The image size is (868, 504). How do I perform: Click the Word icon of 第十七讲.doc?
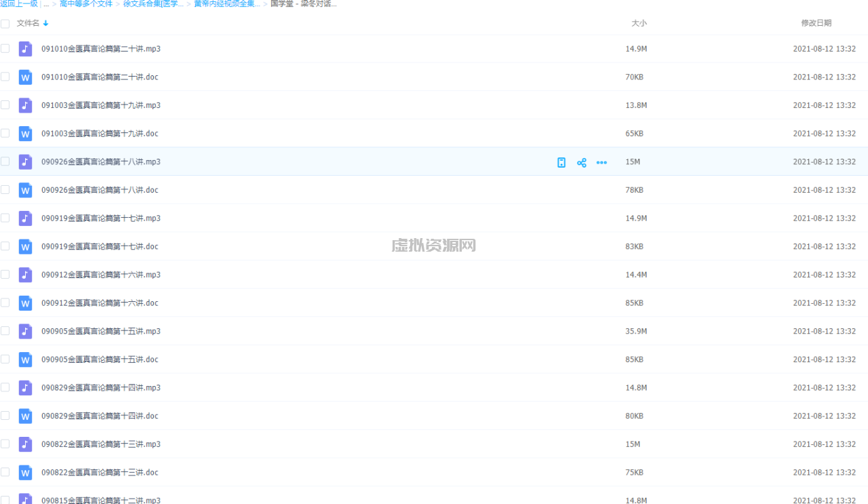point(25,246)
